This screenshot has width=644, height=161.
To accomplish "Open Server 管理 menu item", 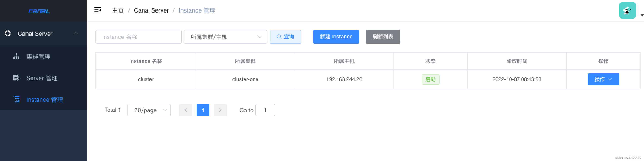I will coord(43,78).
